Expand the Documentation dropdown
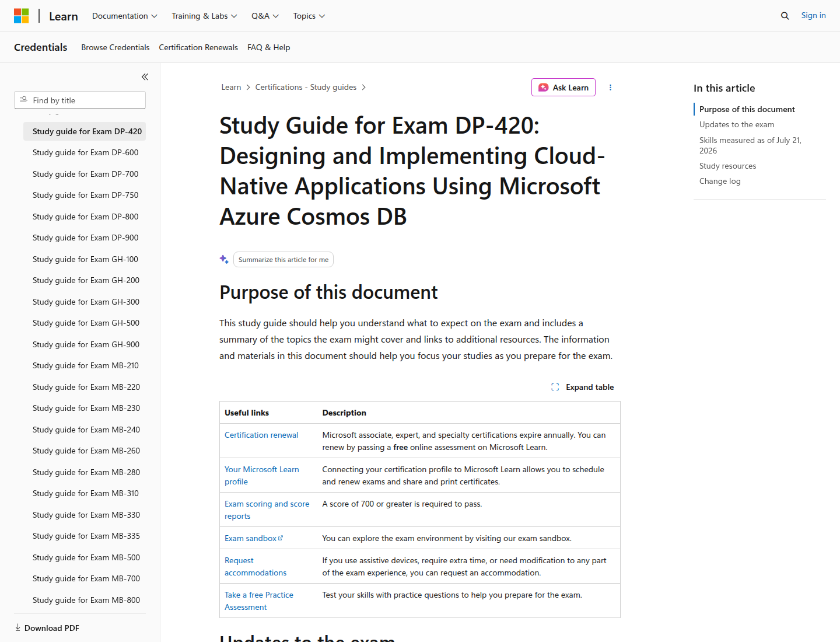The width and height of the screenshot is (840, 642). pos(125,16)
